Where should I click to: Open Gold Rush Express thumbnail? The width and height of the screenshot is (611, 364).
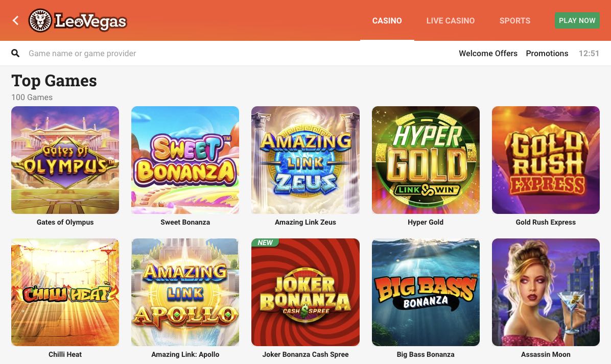pos(546,160)
